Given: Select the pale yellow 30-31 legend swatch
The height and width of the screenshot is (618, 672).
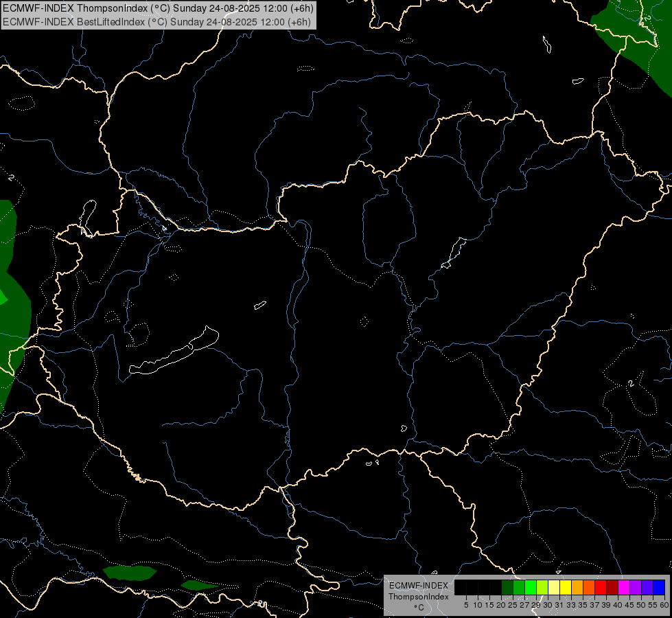Looking at the screenshot, I should (554, 587).
